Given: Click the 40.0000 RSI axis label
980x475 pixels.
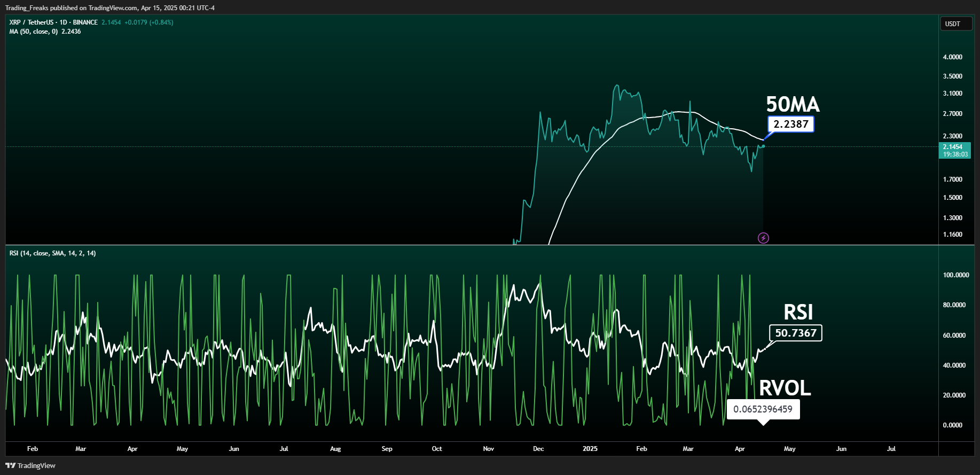Looking at the screenshot, I should point(954,365).
